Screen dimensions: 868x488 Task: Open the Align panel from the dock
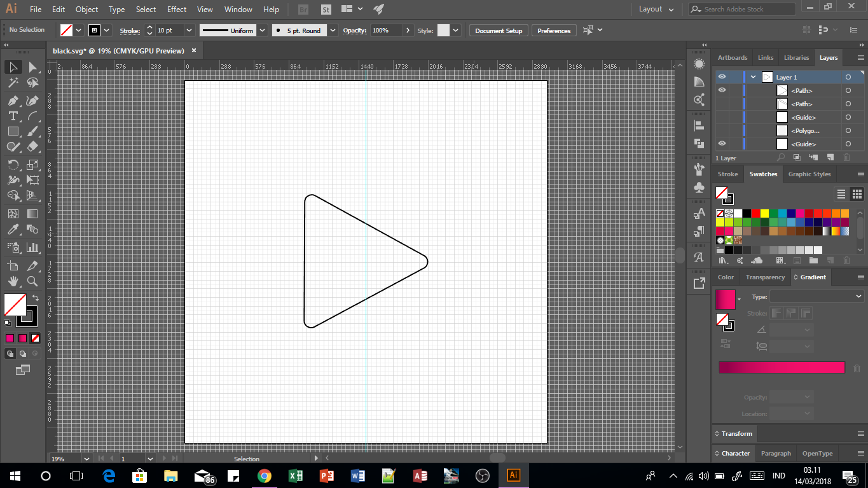point(699,125)
